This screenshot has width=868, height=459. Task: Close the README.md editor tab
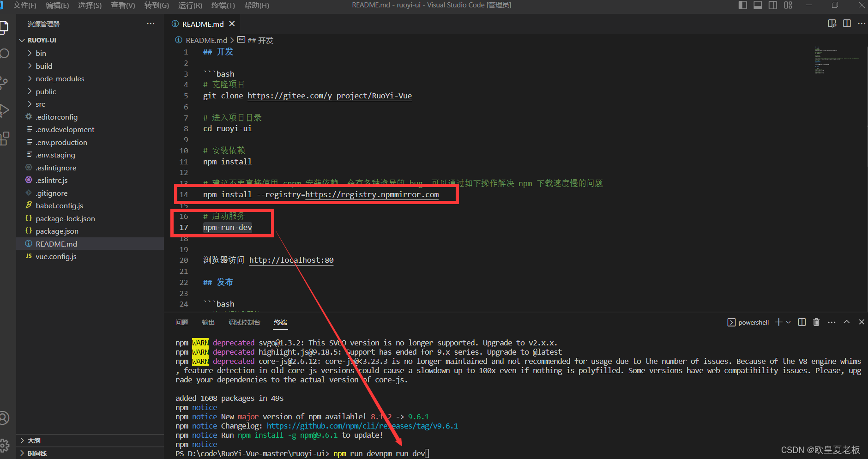click(x=232, y=24)
